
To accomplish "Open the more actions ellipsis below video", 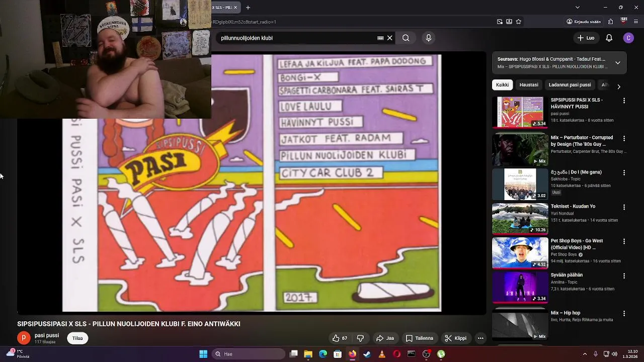I will [480, 338].
